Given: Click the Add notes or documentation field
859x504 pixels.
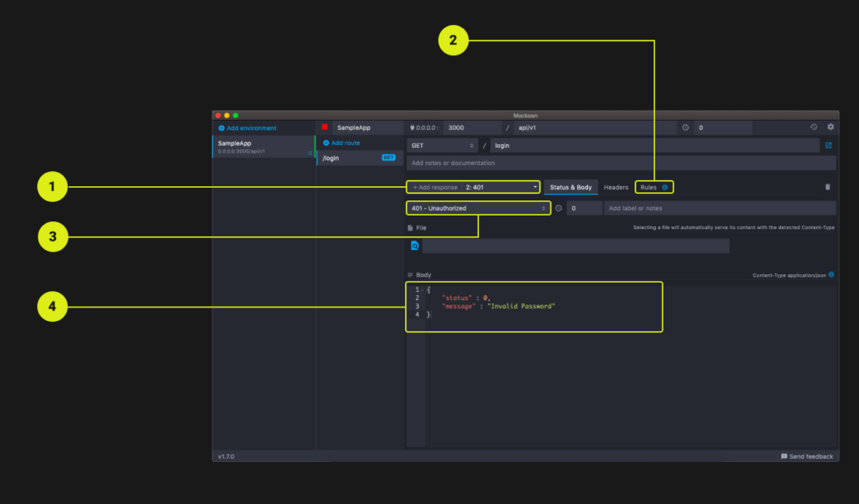Looking at the screenshot, I should click(622, 163).
